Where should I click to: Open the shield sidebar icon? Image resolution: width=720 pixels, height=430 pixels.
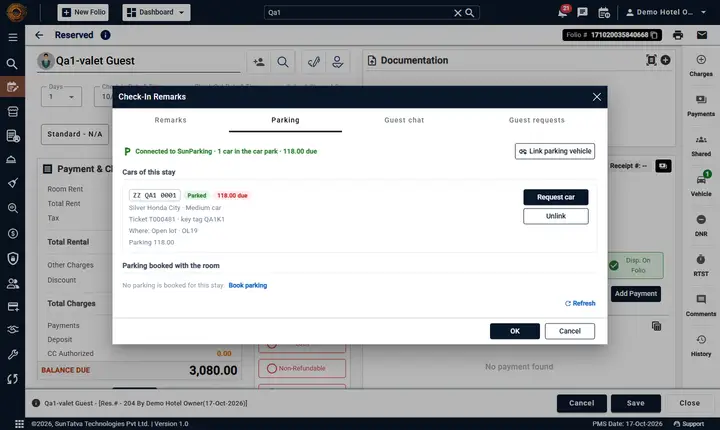pos(13,258)
